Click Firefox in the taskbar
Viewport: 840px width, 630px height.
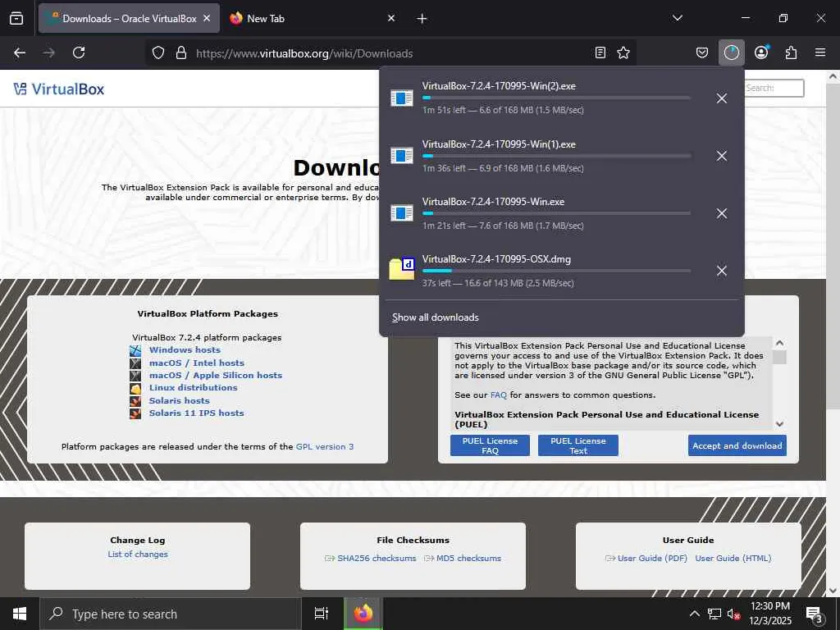(x=363, y=614)
